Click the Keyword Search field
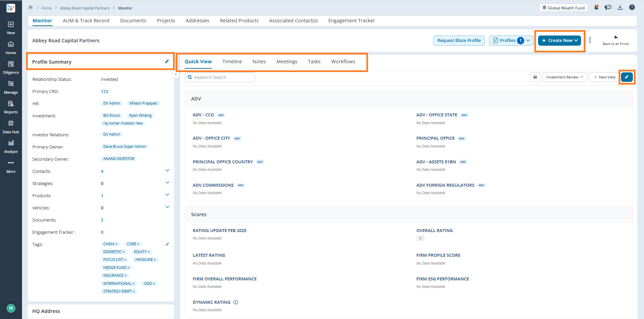 coord(220,77)
